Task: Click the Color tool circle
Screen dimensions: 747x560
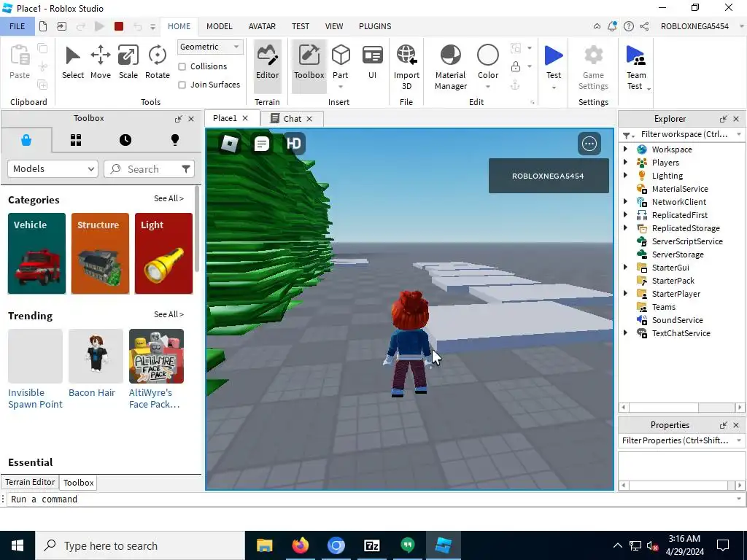Action: click(488, 55)
